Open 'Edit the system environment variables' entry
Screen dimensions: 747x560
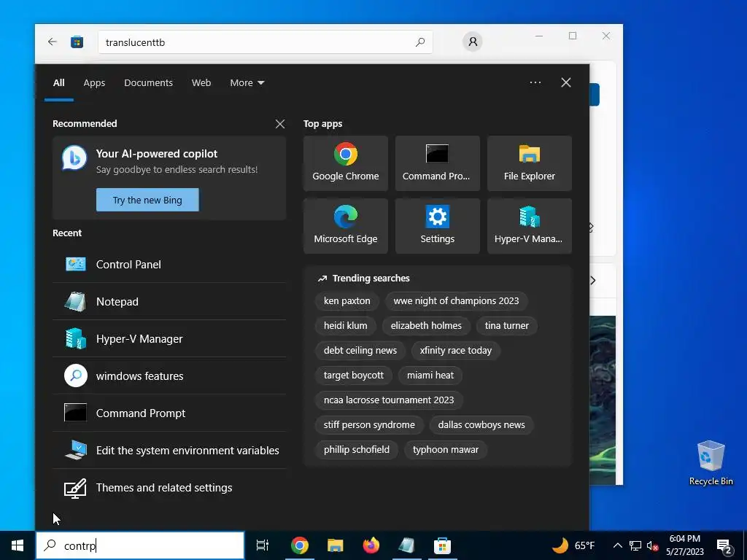(x=169, y=450)
